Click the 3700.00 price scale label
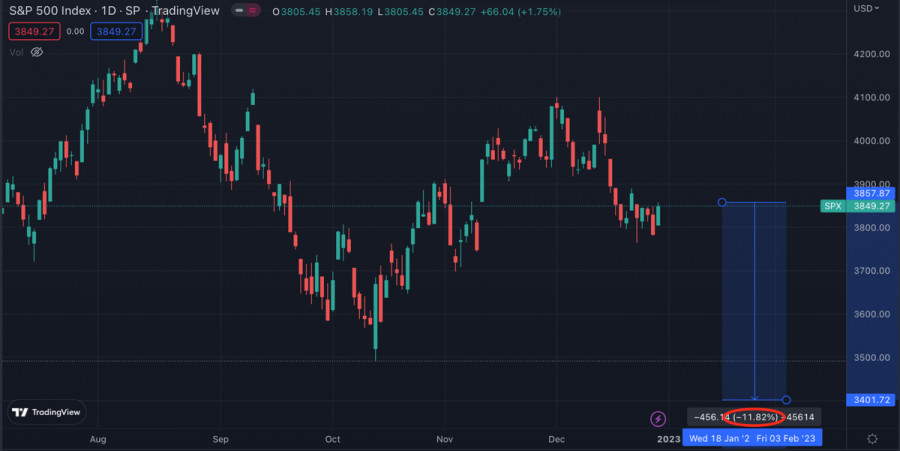Screen dimensions: 900x451 [x=871, y=271]
